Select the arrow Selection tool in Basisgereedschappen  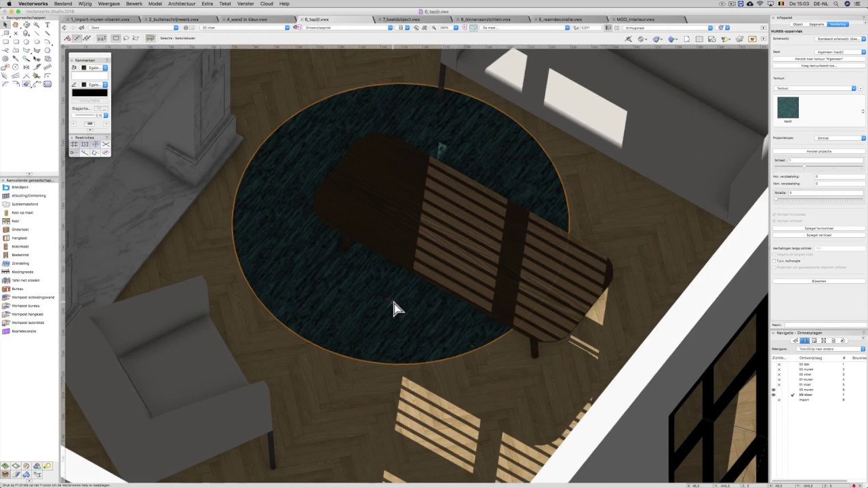pos(5,24)
